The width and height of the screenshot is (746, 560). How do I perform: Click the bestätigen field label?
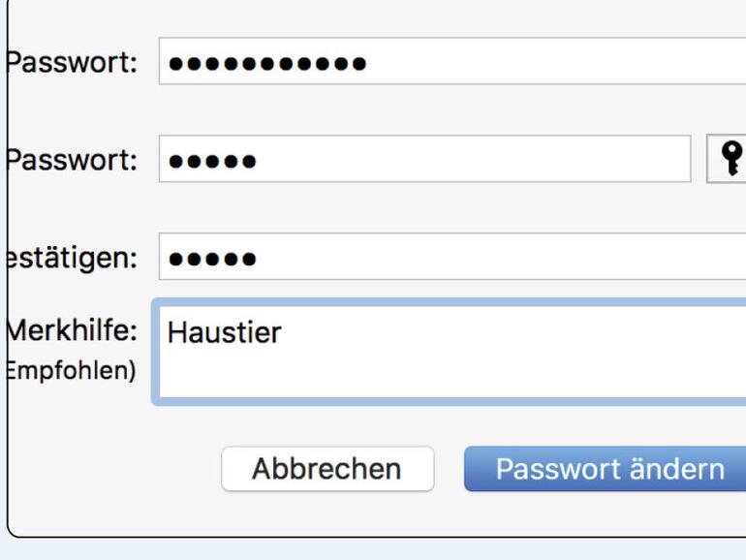click(x=70, y=259)
